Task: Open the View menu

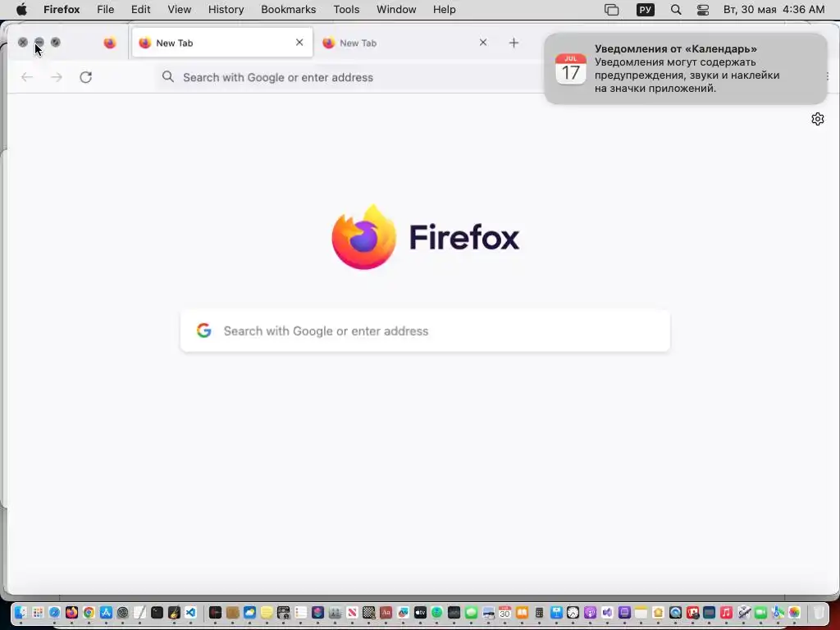Action: coord(179,10)
